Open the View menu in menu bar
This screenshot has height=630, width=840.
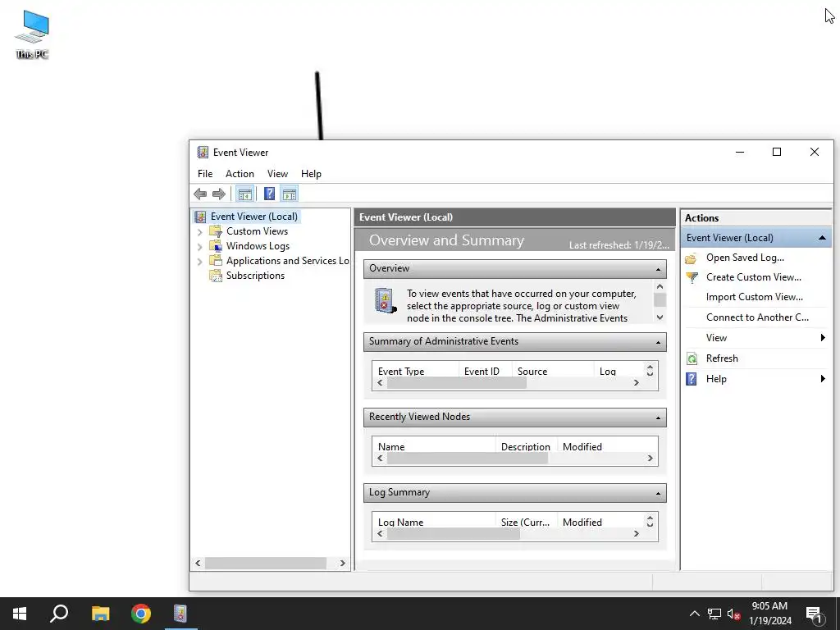point(277,174)
